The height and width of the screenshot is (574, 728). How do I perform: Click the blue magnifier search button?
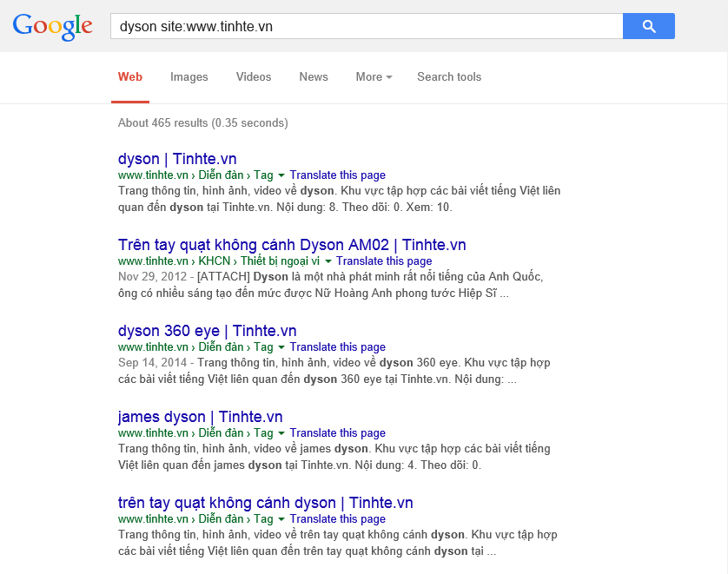click(x=648, y=26)
